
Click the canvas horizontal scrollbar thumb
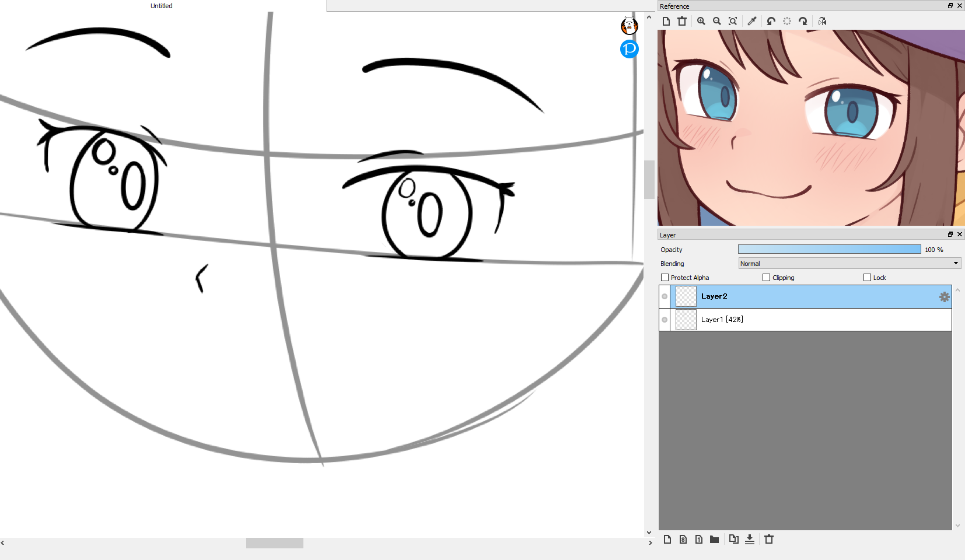(275, 543)
